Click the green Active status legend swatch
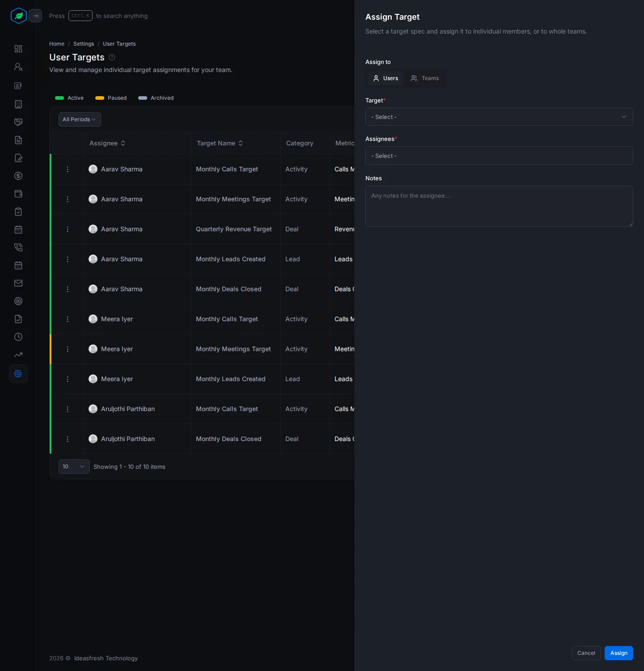This screenshot has width=644, height=671. [x=59, y=98]
